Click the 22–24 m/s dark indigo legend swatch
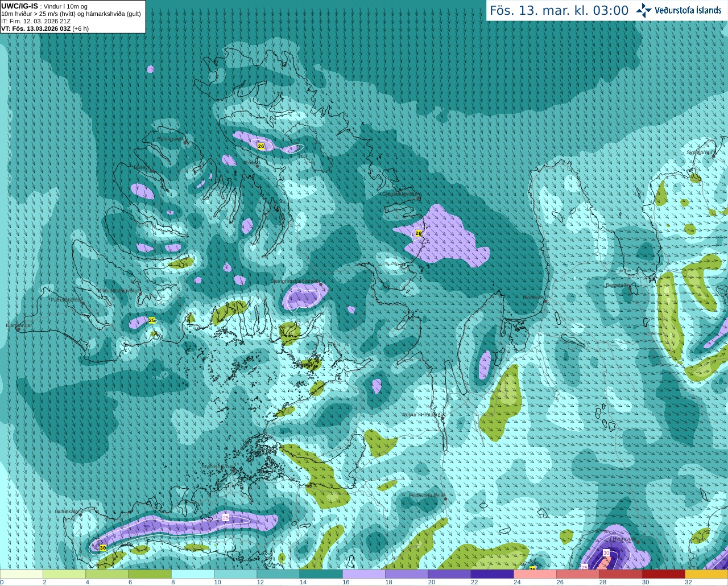Screen dimensions: 728x586 pos(493,574)
